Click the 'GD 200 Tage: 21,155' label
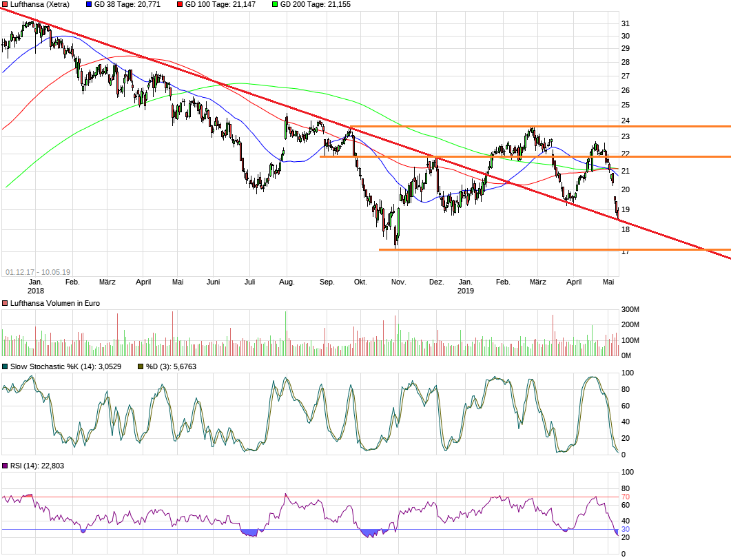The height and width of the screenshot is (560, 731). pyautogui.click(x=316, y=4)
